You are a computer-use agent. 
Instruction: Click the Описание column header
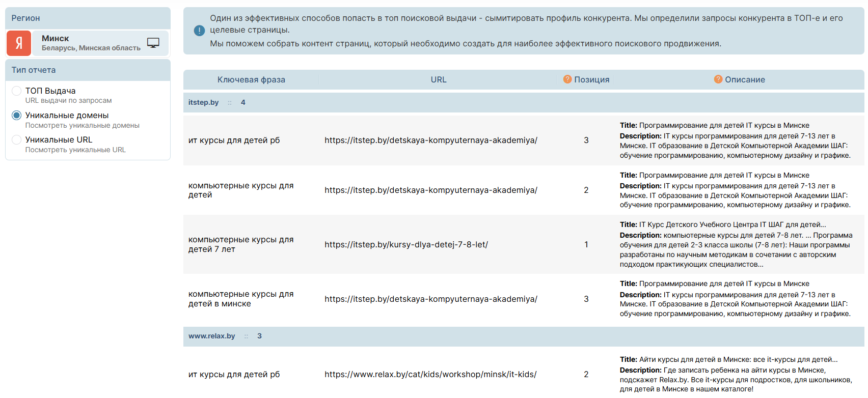(745, 79)
